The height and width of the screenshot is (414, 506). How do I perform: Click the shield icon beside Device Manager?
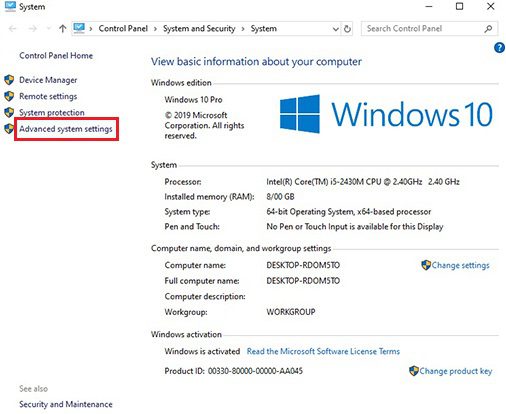(9, 80)
